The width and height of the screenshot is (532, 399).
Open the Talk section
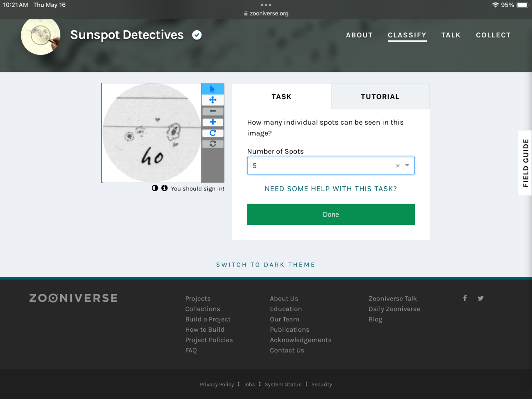click(451, 35)
